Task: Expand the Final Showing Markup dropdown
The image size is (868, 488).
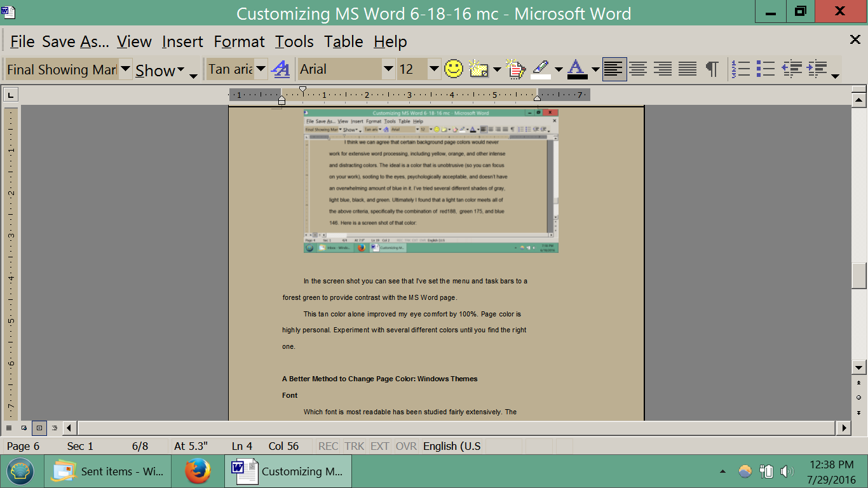Action: coord(125,69)
